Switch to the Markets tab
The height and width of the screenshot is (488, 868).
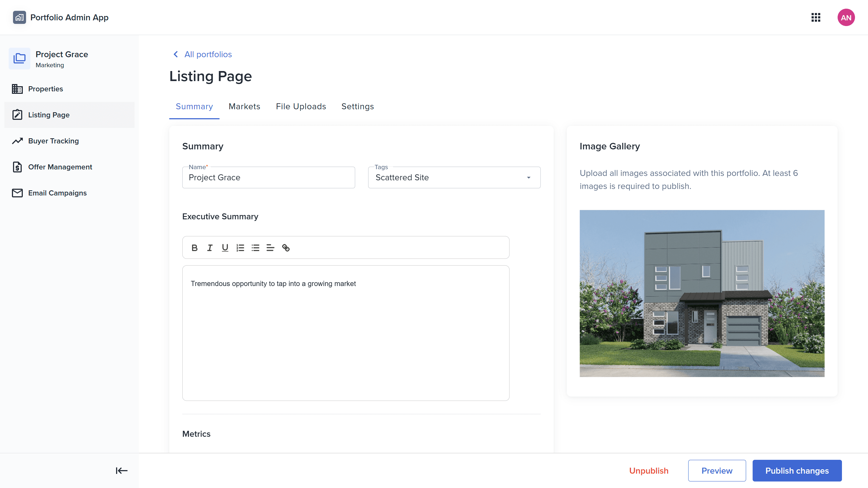tap(244, 107)
